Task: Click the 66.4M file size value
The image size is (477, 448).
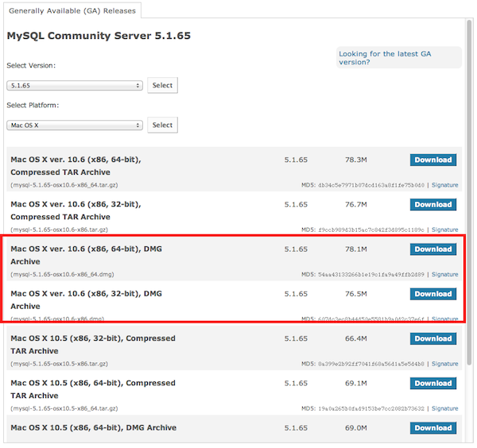Action: tap(356, 338)
